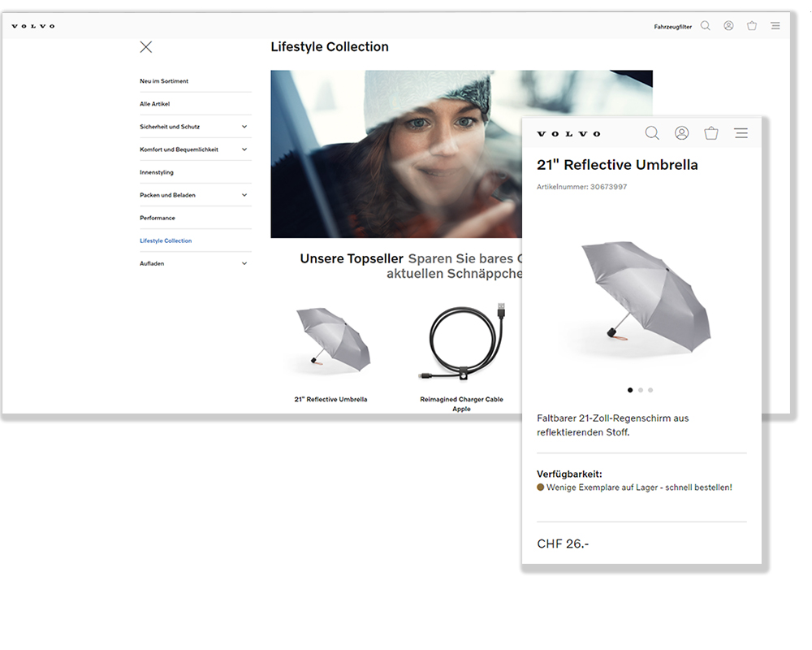Image resolution: width=812 pixels, height=650 pixels.
Task: Click the Volvo logo in the desktop header
Action: [x=33, y=26]
